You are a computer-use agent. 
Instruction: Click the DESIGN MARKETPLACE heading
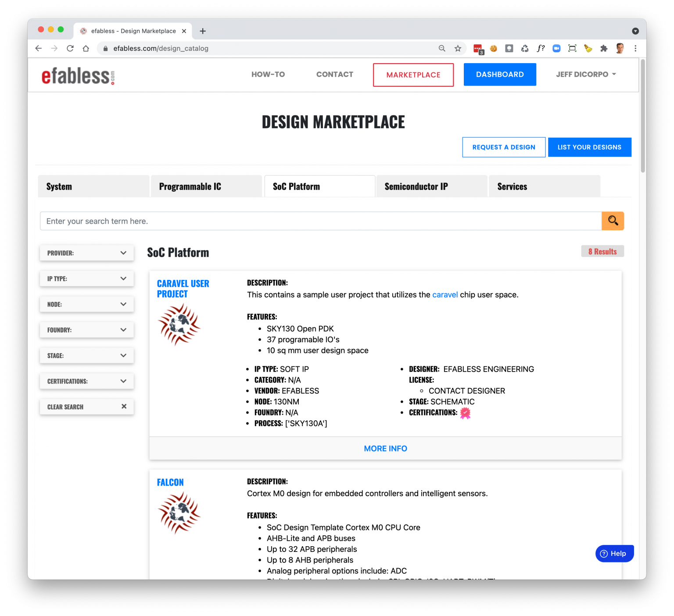coord(333,122)
